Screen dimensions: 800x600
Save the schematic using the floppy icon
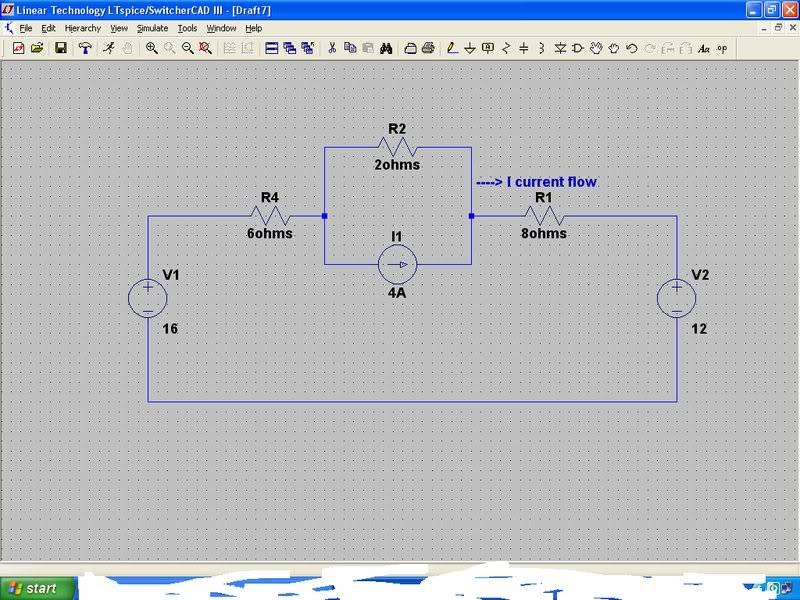pyautogui.click(x=61, y=48)
